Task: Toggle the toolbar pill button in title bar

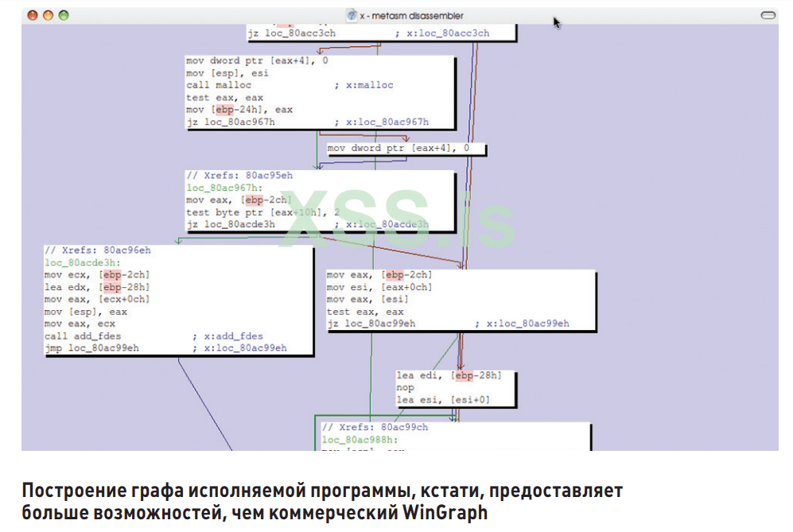Action: point(768,15)
